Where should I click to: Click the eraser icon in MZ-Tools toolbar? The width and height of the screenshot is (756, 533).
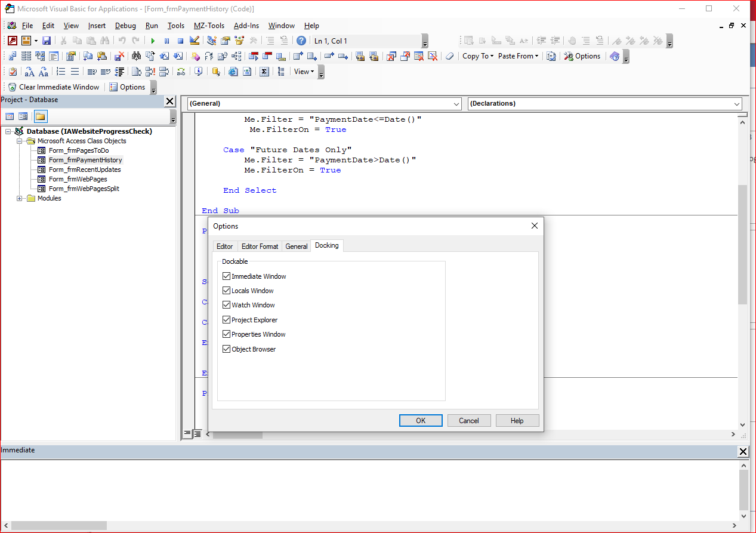[449, 56]
